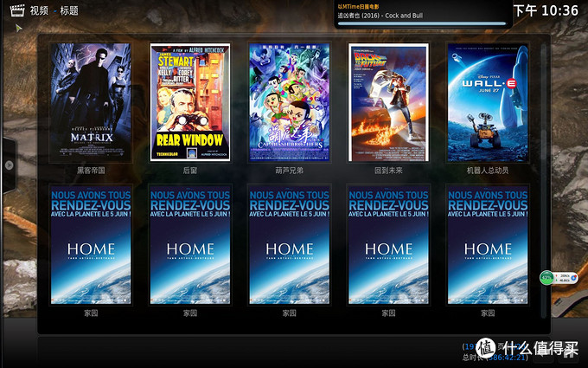Click the 机器人总动员 title label
Screen dimensions: 588x368
pos(488,171)
